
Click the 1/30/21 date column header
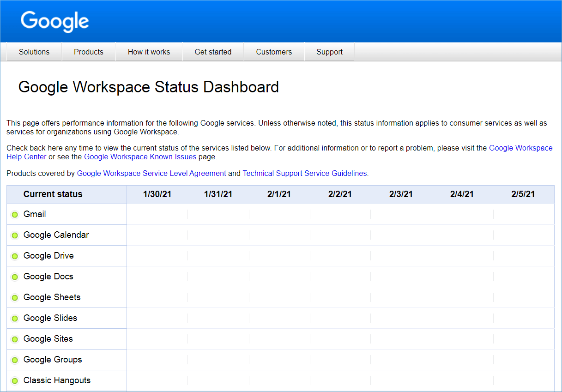point(157,194)
